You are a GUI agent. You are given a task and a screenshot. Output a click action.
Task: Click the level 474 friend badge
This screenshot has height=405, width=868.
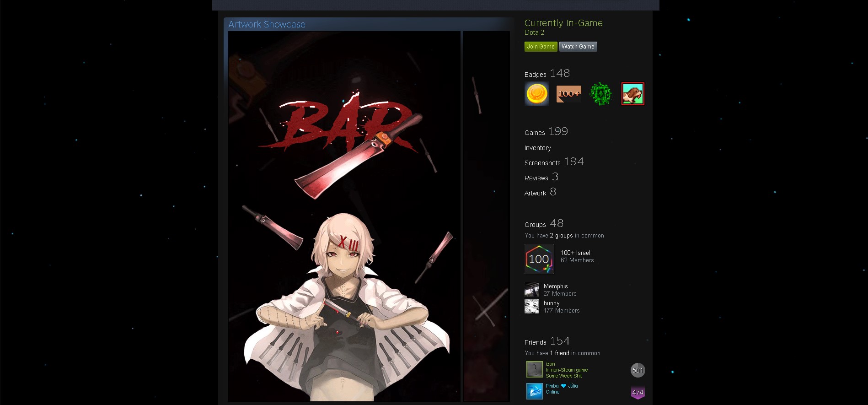pyautogui.click(x=638, y=392)
